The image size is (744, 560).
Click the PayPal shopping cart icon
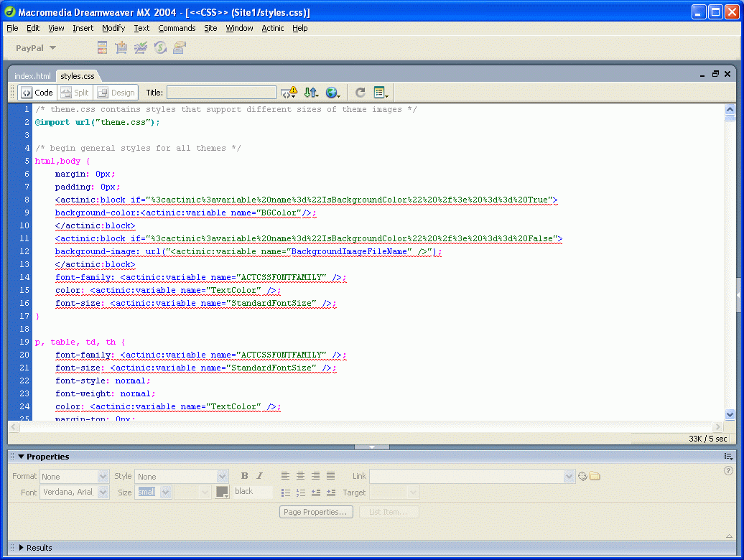[121, 48]
